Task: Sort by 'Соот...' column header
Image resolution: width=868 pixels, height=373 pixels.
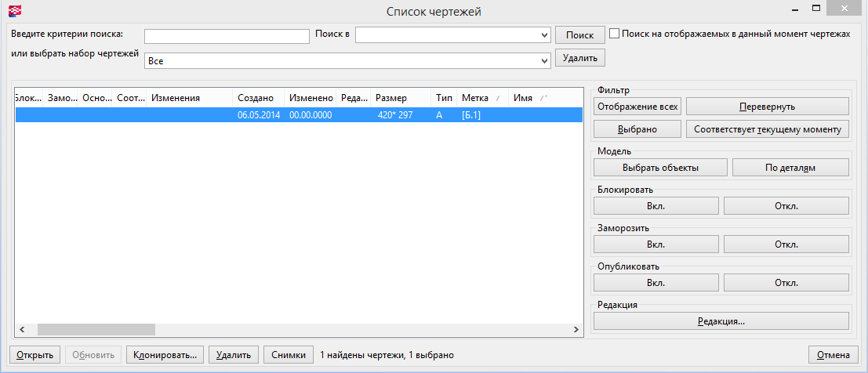Action: (129, 98)
